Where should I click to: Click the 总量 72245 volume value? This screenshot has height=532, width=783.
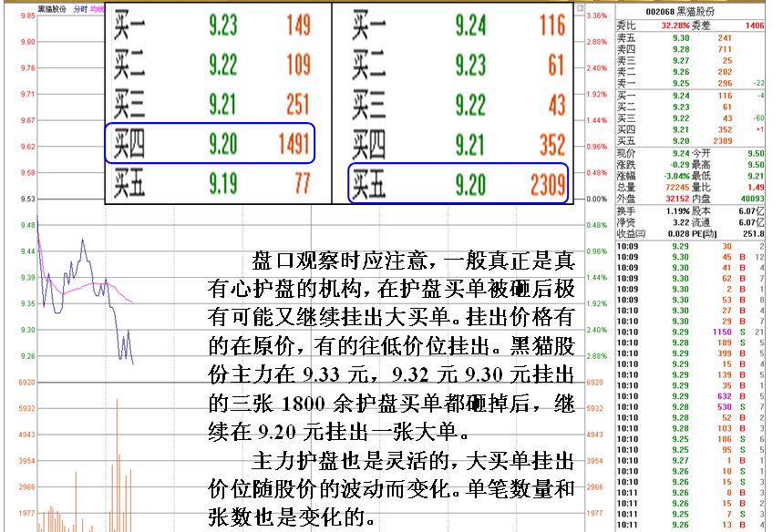pos(675,186)
